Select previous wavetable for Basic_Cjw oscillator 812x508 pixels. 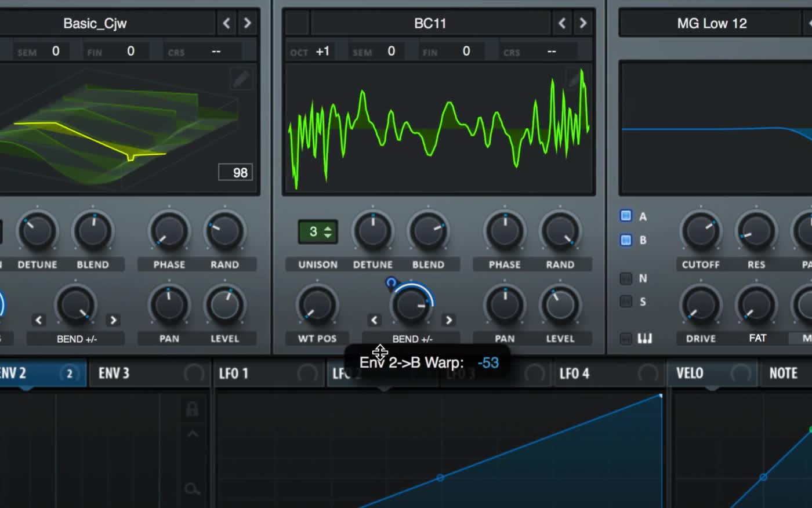[x=227, y=23]
